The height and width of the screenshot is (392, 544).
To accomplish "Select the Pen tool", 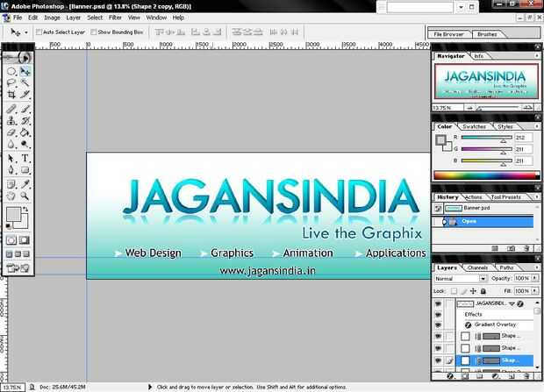I will [x=11, y=170].
